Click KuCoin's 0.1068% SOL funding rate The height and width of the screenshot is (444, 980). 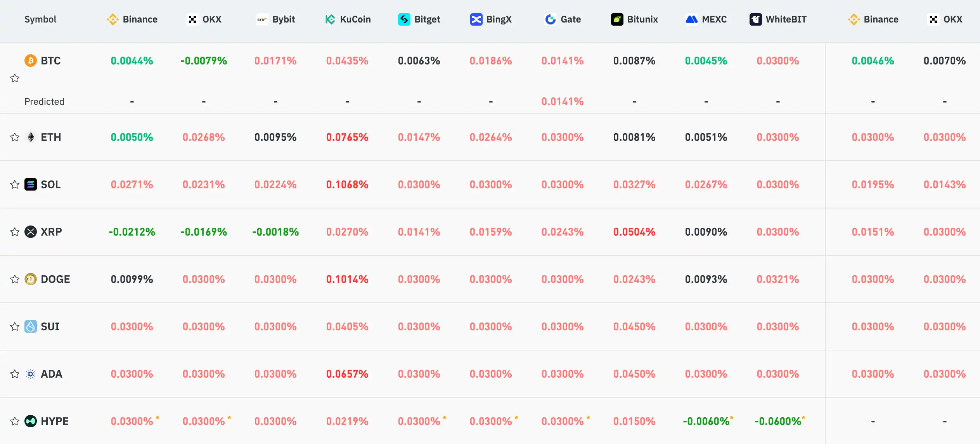pos(347,185)
